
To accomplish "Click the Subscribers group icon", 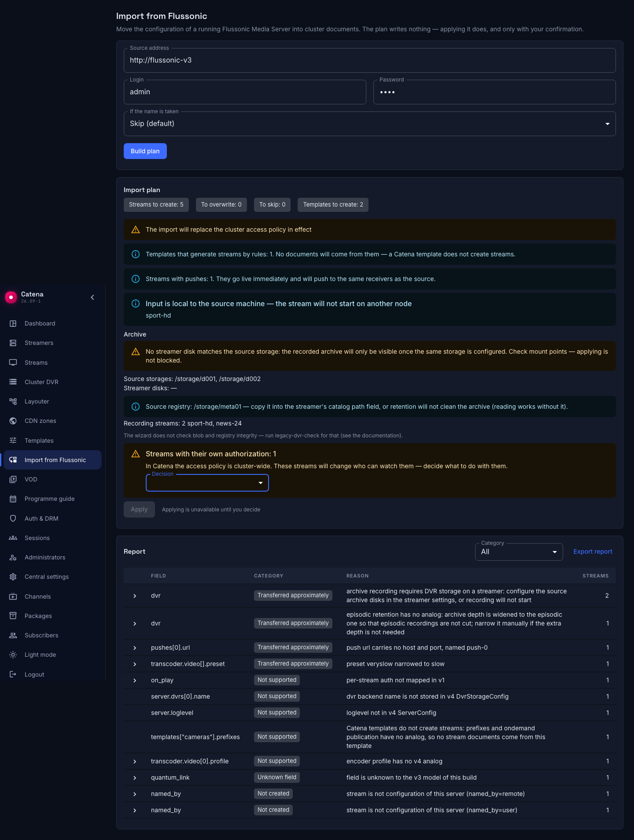I will (x=13, y=635).
